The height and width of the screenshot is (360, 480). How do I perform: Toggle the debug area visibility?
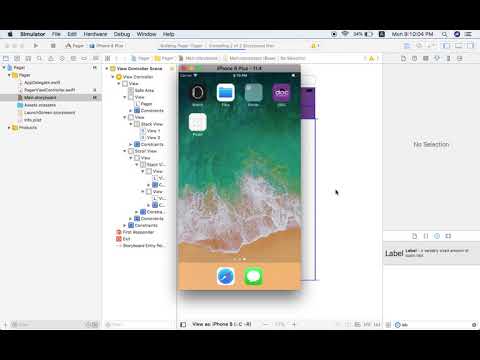[458, 46]
